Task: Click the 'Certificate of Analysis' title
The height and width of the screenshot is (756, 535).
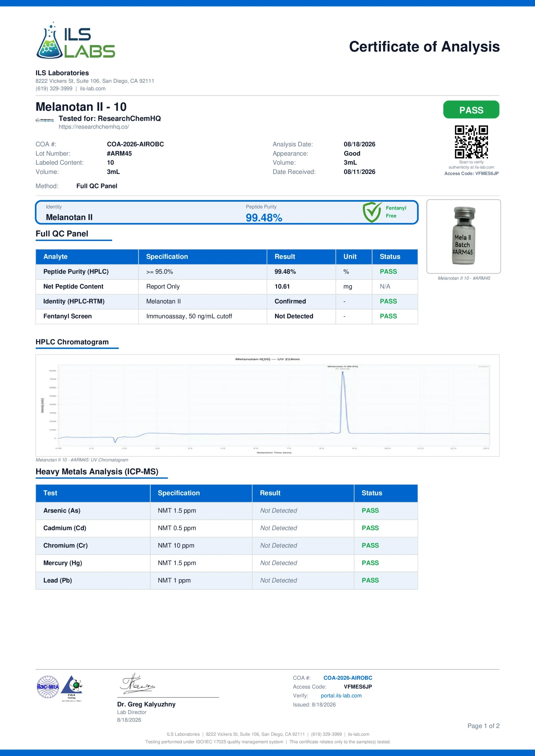Action: coord(424,47)
